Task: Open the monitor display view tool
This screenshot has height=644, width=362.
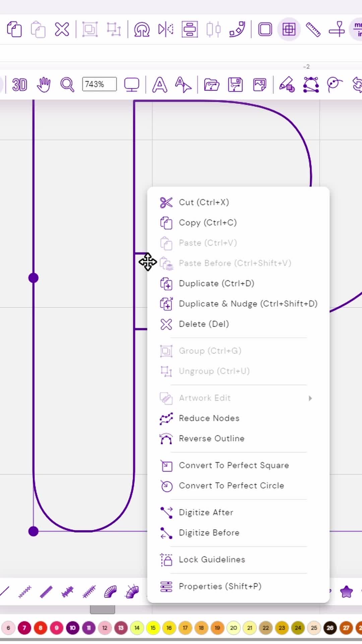Action: (131, 85)
